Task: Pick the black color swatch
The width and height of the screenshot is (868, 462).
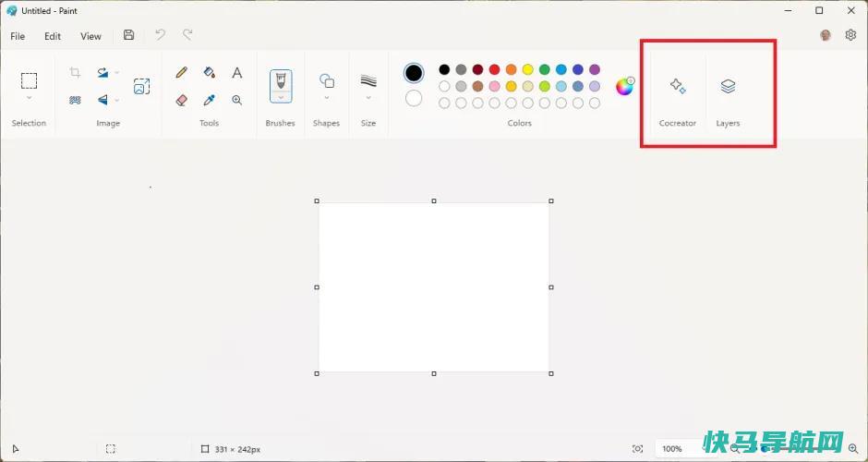Action: [444, 69]
